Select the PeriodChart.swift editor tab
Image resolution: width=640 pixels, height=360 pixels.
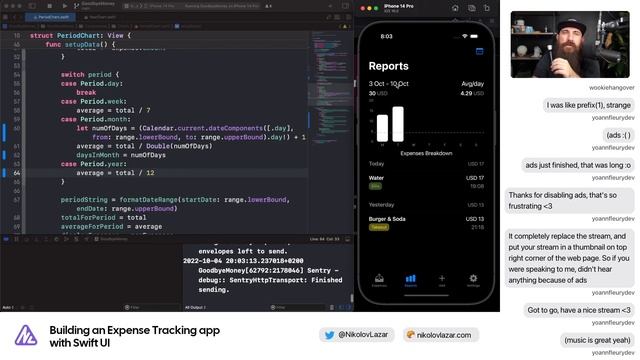pos(51,17)
